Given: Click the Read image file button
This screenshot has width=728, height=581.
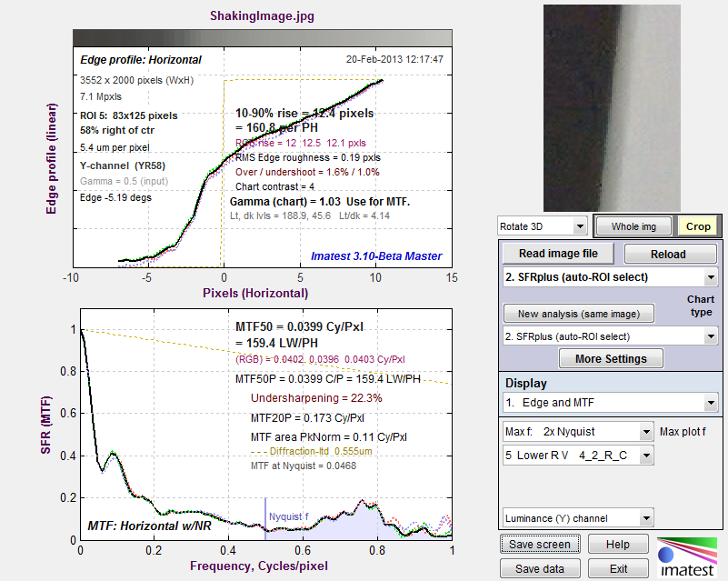Looking at the screenshot, I should pyautogui.click(x=559, y=254).
